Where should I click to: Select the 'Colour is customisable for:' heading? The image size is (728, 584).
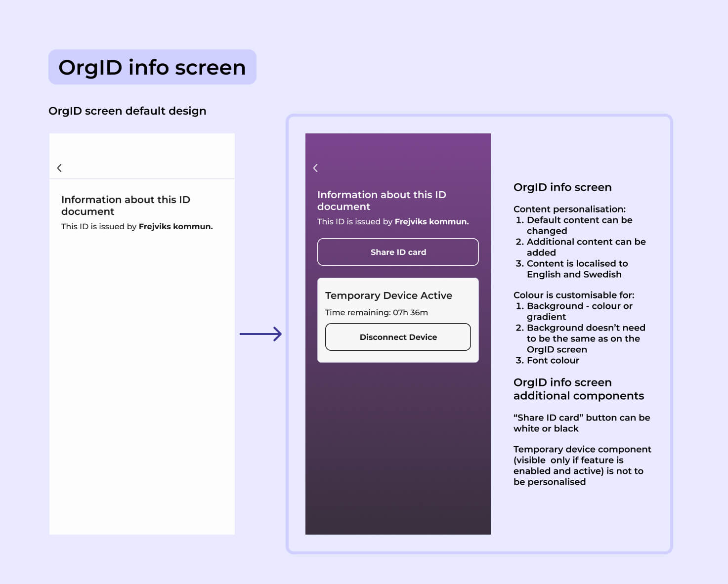(573, 295)
